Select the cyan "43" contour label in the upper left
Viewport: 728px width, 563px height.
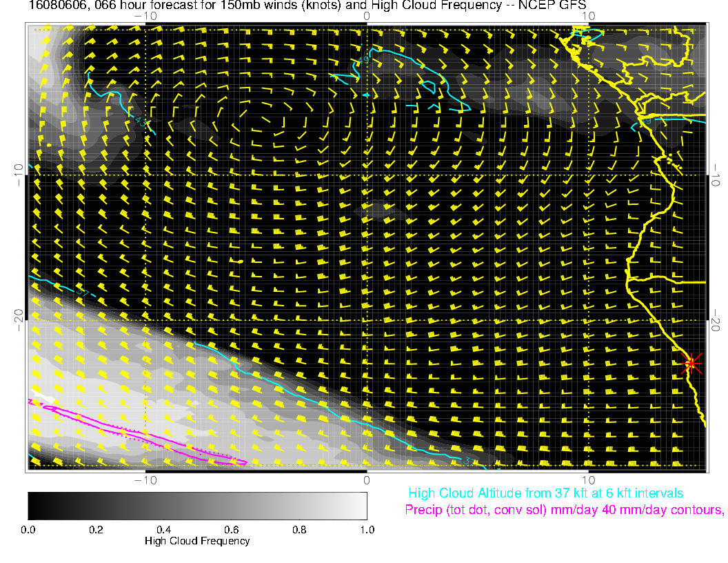(x=141, y=122)
